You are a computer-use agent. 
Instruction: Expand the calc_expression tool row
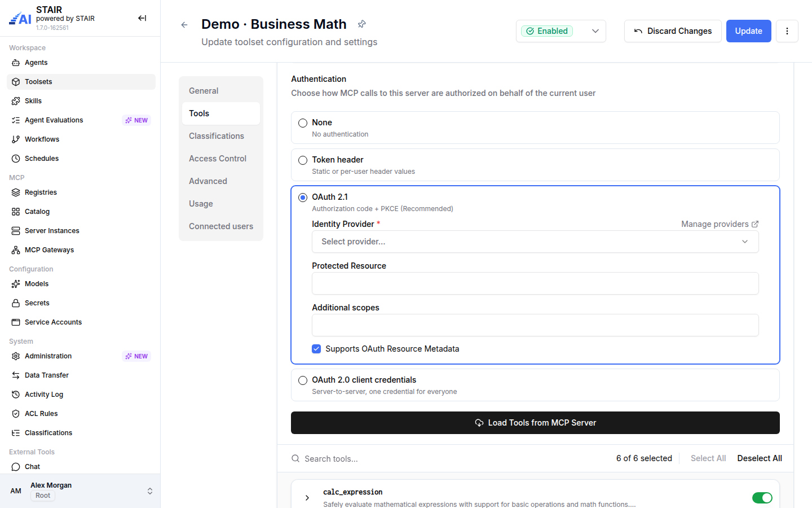pyautogui.click(x=307, y=498)
